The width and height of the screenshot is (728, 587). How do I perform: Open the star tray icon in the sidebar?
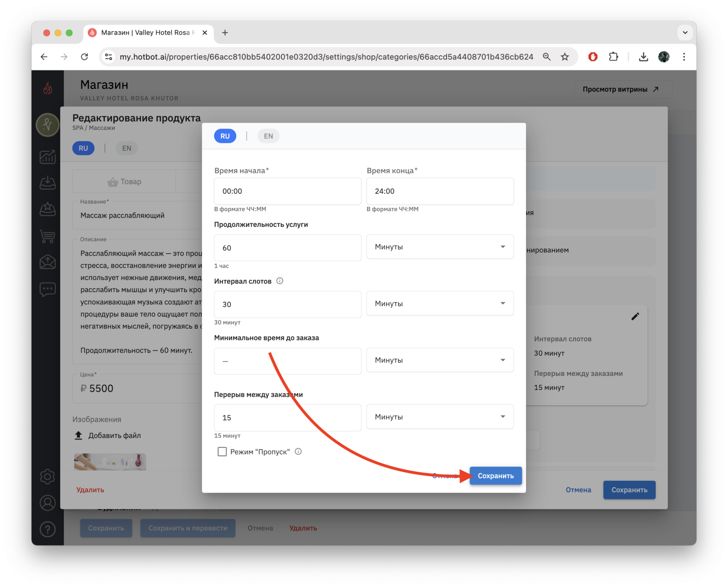coord(48,209)
